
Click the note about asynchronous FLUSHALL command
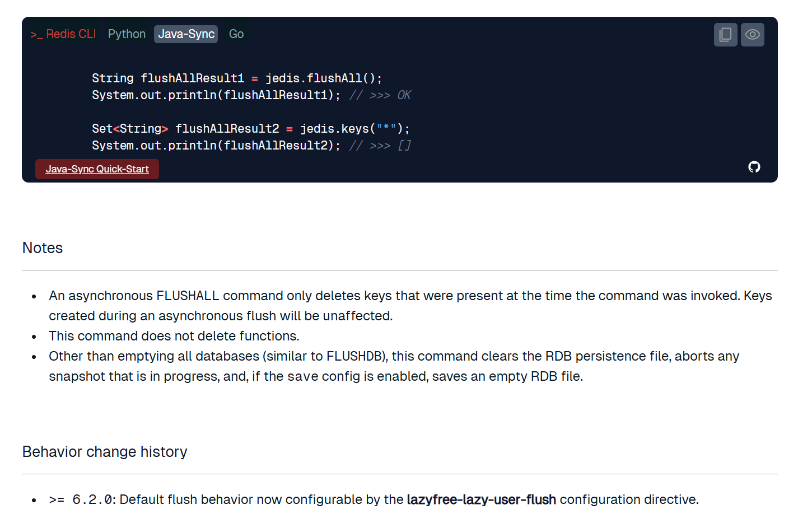(x=410, y=306)
